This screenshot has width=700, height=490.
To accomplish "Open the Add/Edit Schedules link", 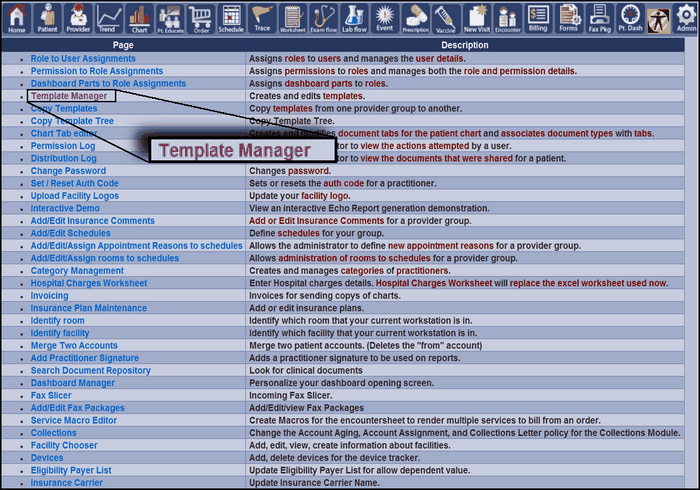I will click(71, 233).
